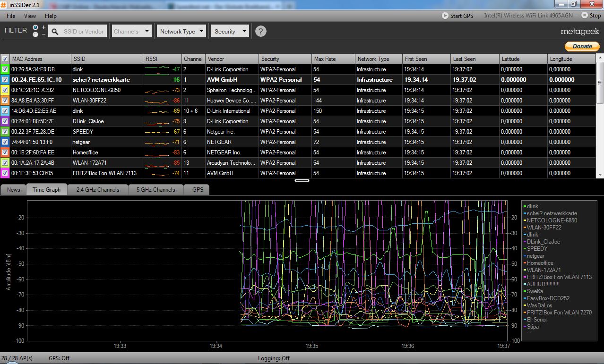Click the Intel Wireless WiFi Link 4965AGN adapter

click(x=528, y=16)
